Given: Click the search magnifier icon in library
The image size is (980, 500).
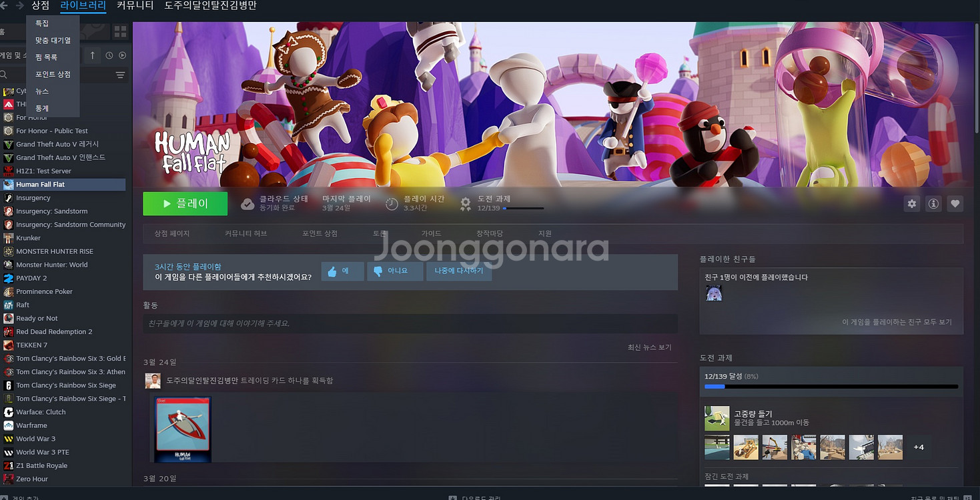Looking at the screenshot, I should 4,75.
